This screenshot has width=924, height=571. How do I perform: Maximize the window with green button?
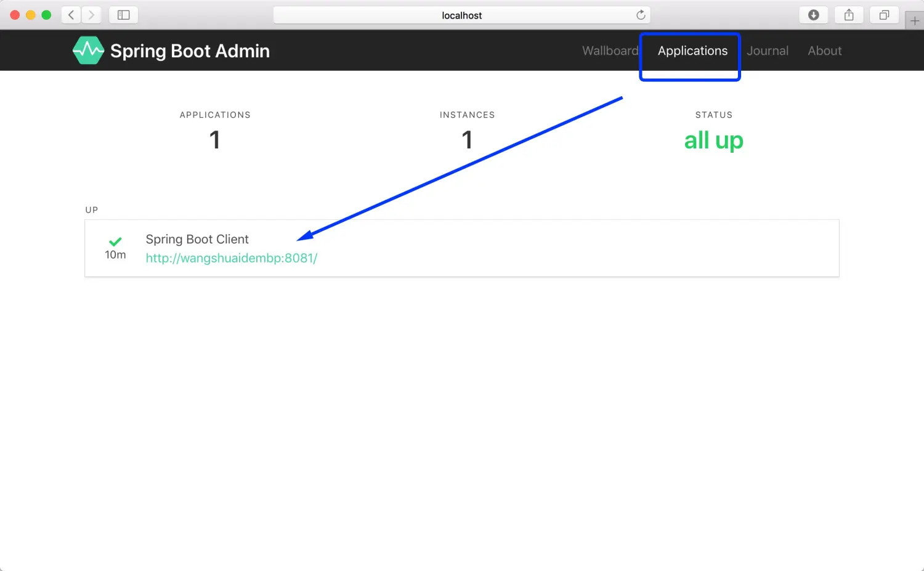(46, 15)
